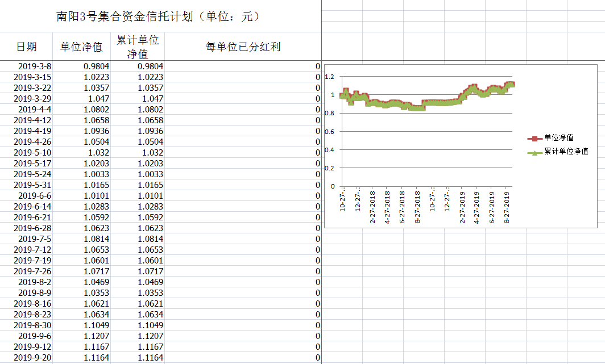Click 单位净值 value 1.032 for 2019-5-10
Screen dimensions: 605x364
81,153
